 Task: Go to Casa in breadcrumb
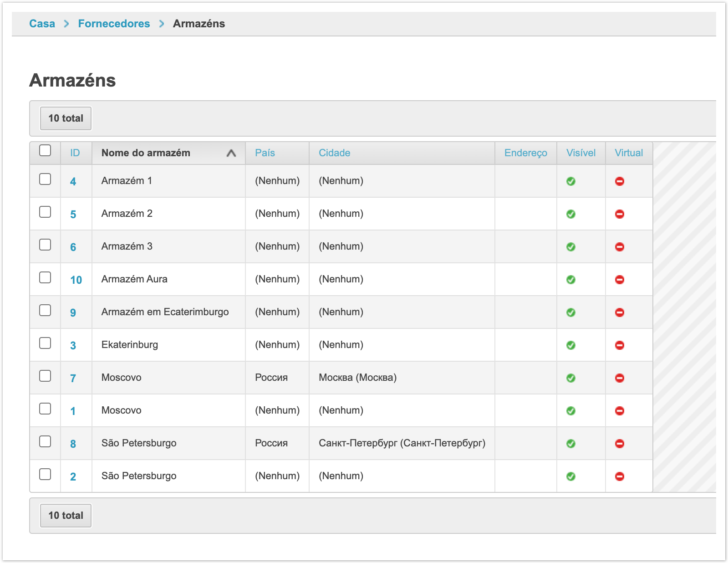coord(42,24)
